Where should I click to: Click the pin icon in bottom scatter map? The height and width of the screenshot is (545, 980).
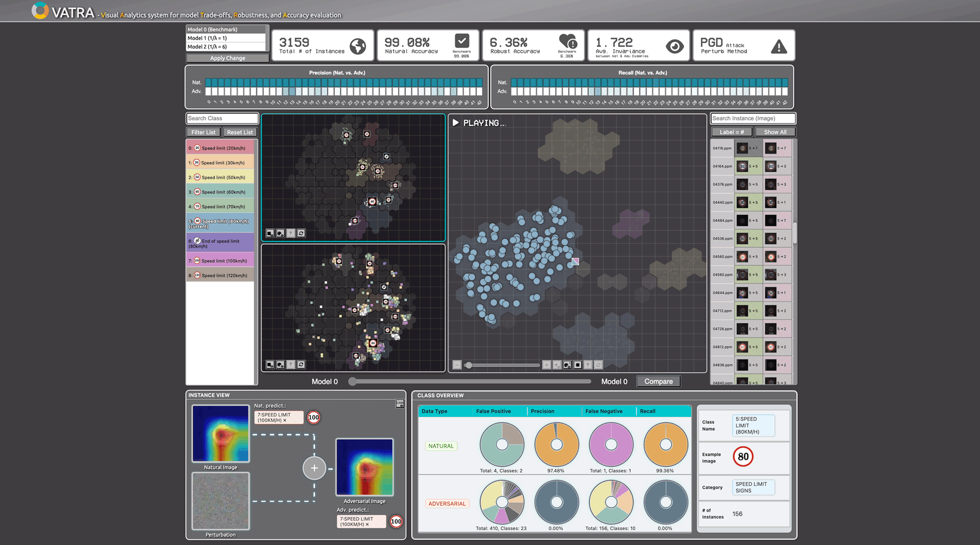pos(291,364)
